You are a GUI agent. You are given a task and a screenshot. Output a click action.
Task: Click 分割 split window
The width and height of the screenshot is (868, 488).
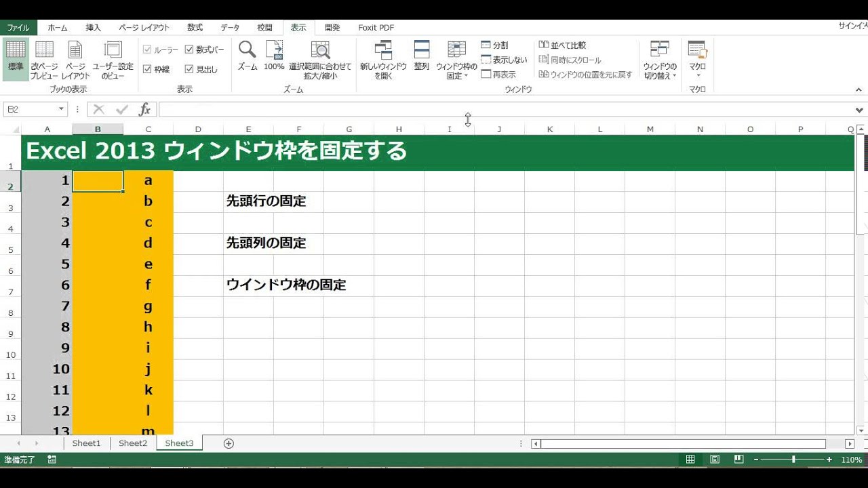pyautogui.click(x=494, y=45)
